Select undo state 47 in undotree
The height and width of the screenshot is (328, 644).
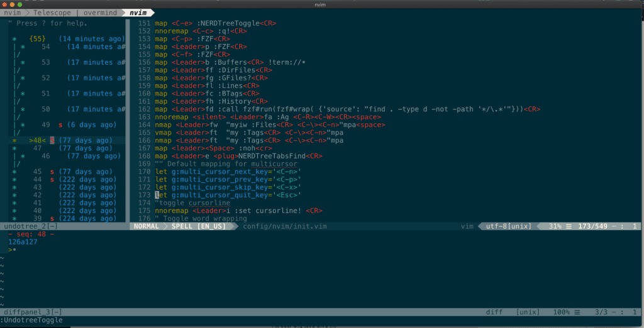[37, 148]
